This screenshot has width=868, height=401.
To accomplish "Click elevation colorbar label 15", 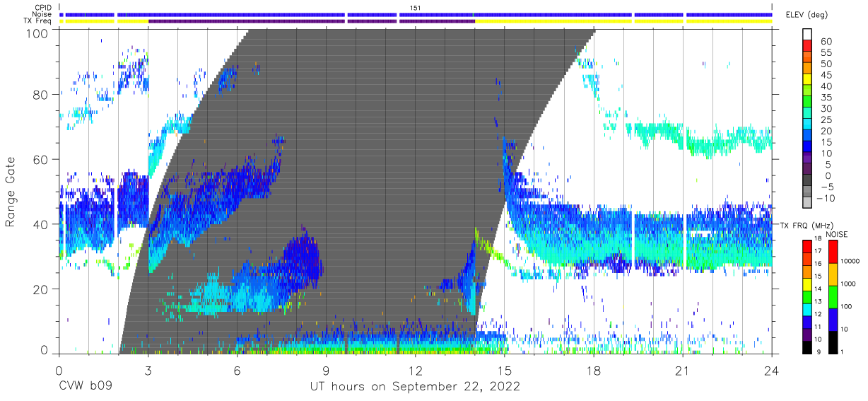I will [826, 141].
